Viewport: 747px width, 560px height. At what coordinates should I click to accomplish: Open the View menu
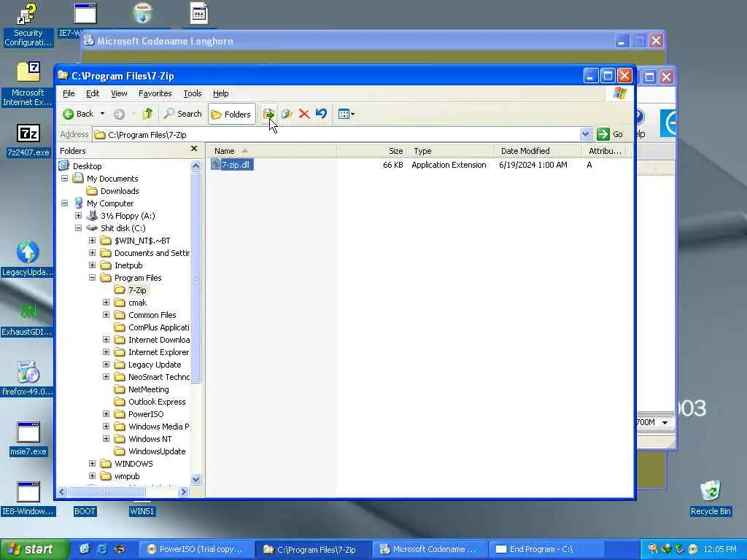point(119,93)
